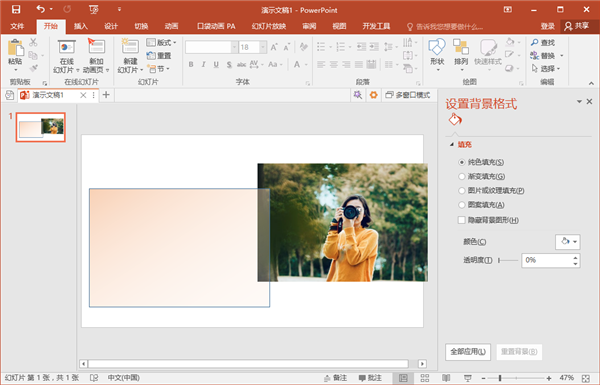Image resolution: width=600 pixels, height=385 pixels.
Task: Switch to Animations (动画) tab
Action: [x=171, y=26]
